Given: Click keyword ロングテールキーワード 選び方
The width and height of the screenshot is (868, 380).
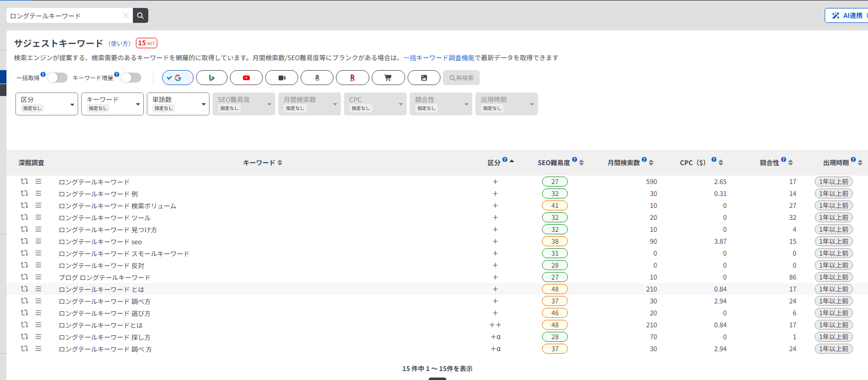Looking at the screenshot, I should click(x=105, y=313).
